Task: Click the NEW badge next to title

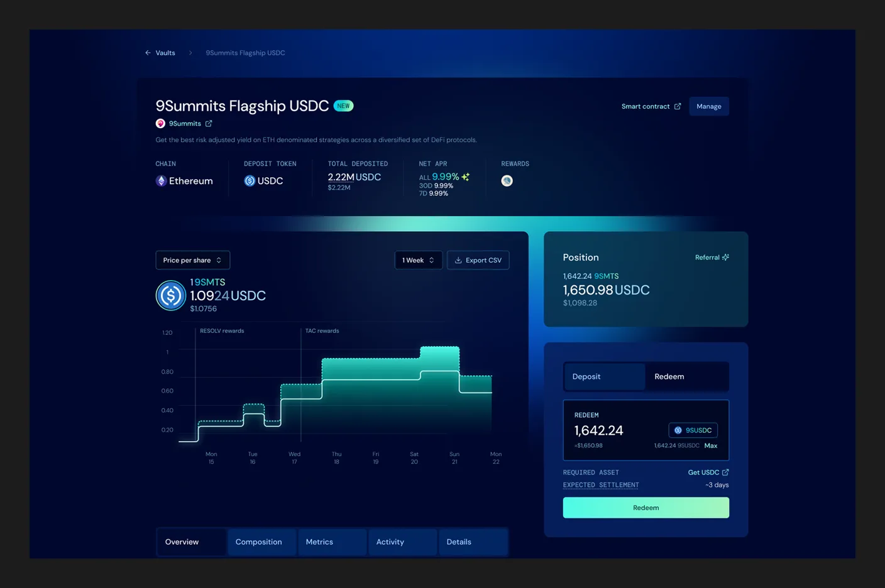Action: point(343,106)
